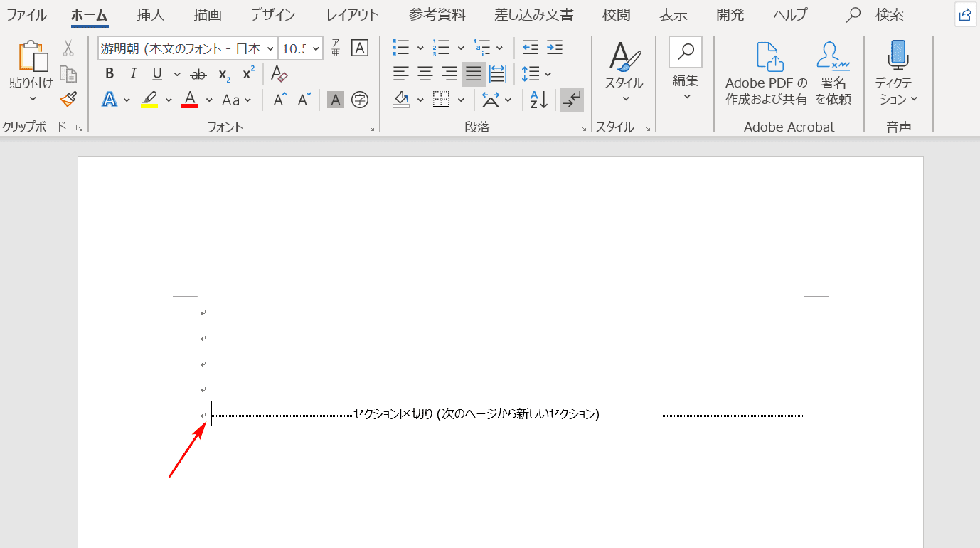Viewport: 980px width, 548px height.
Task: Toggle superscript formatting
Action: tap(248, 73)
